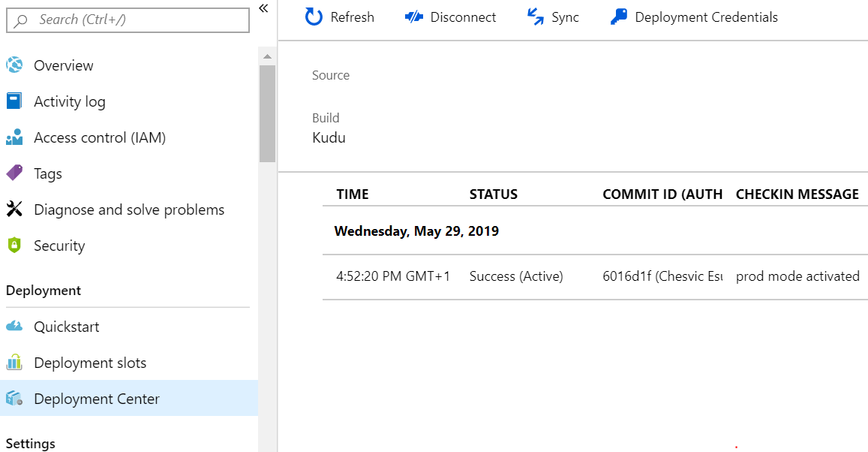Click the CHECKIN MESSAGE column header

point(797,194)
